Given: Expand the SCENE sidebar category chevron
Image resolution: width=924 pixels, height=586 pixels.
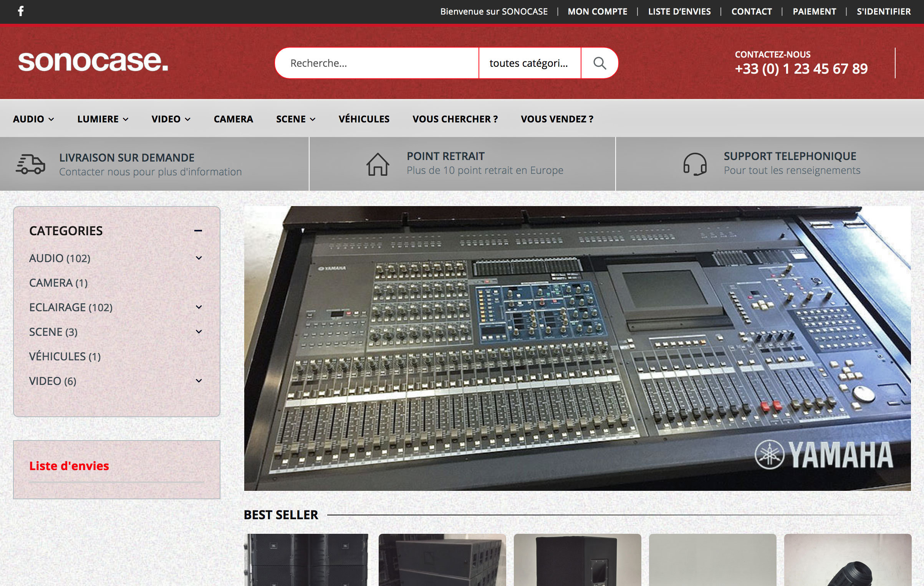Looking at the screenshot, I should [x=199, y=332].
